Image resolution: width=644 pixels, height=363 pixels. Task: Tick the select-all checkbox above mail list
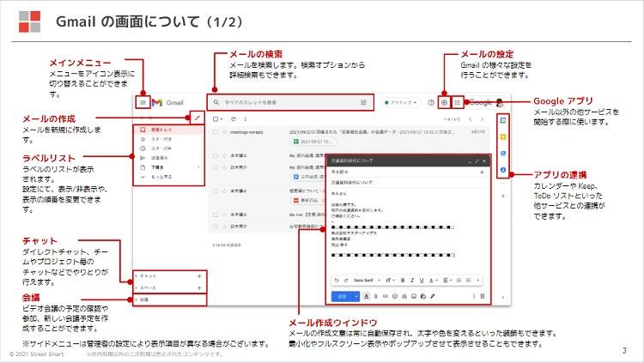point(215,118)
